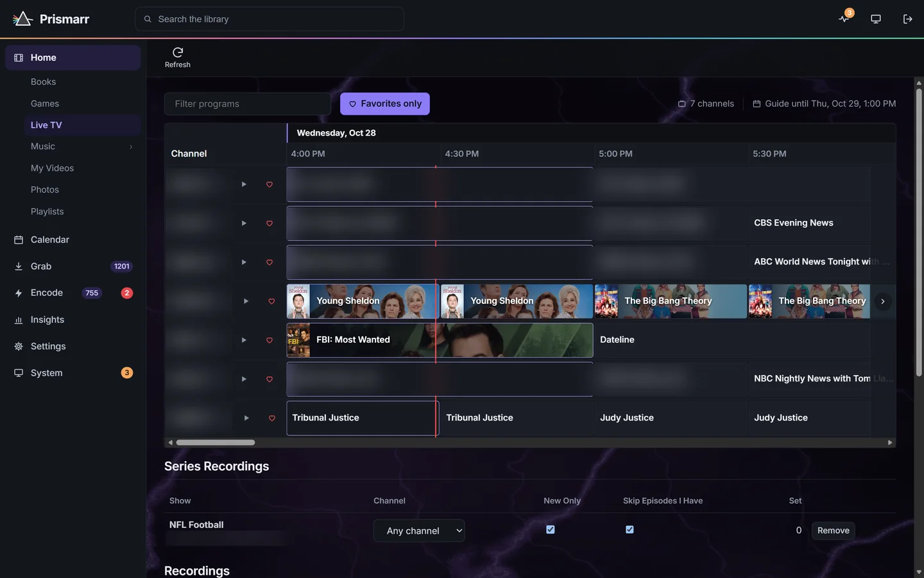
Task: Toggle Skip Episodes I Have checkbox
Action: [629, 530]
